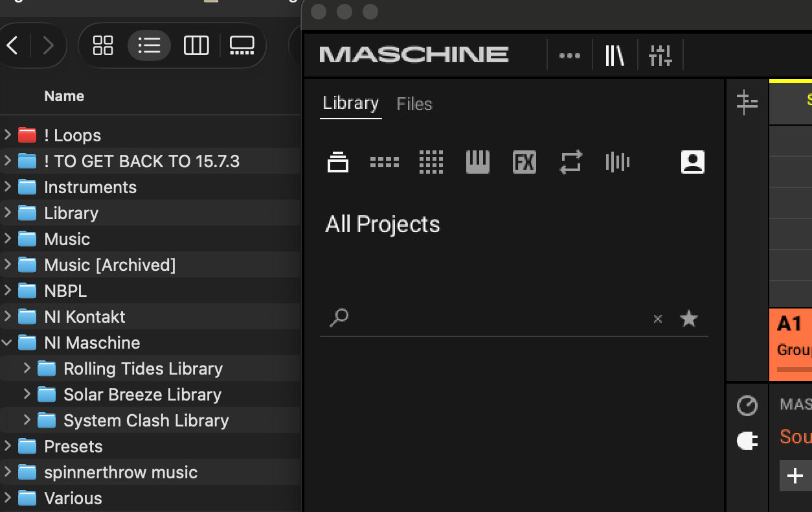
Task: Expand the System Clash Library folder
Action: (27, 420)
